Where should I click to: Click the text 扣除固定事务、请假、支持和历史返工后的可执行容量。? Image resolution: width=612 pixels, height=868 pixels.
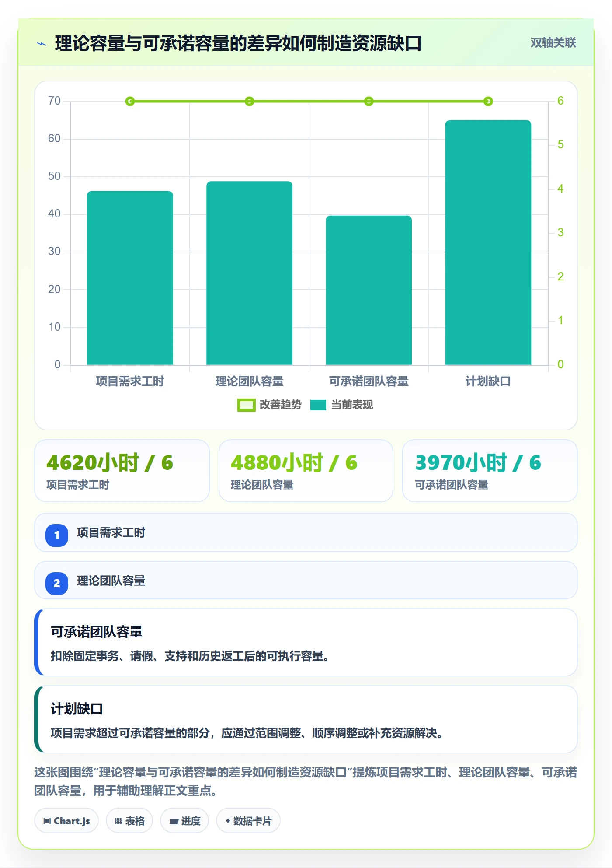click(190, 656)
